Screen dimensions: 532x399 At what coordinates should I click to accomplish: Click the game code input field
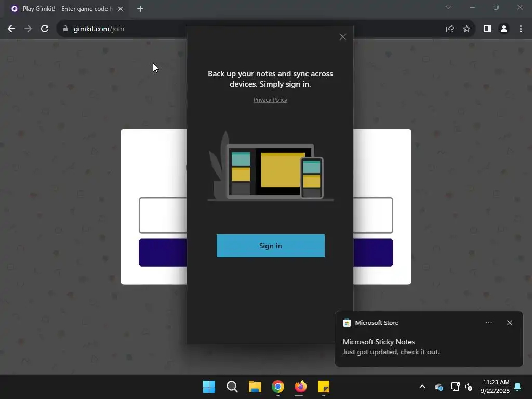coord(163,216)
